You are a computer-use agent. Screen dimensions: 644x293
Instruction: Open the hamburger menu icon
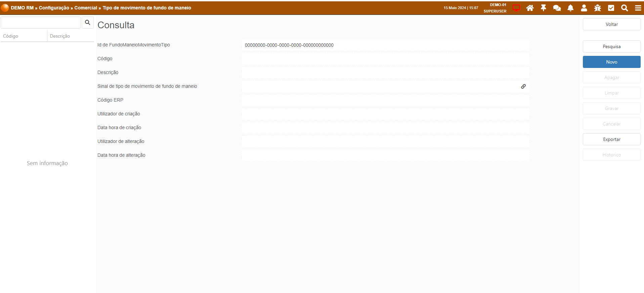pyautogui.click(x=638, y=8)
